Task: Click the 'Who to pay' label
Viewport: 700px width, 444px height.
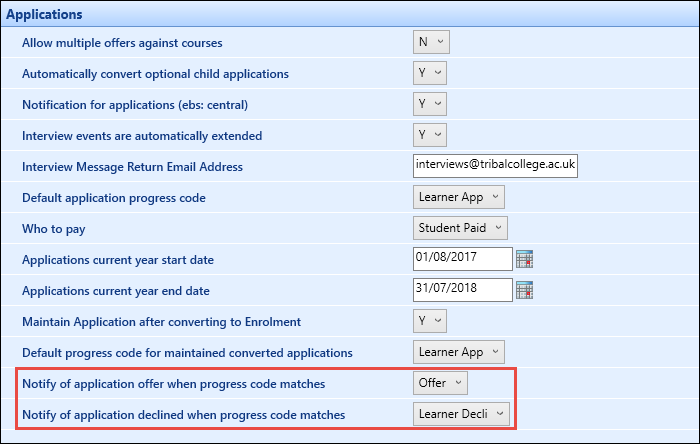Action: [x=54, y=229]
